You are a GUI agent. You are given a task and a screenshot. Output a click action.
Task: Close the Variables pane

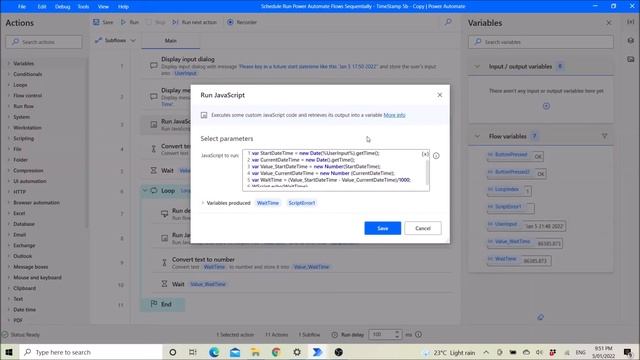pyautogui.click(x=609, y=23)
